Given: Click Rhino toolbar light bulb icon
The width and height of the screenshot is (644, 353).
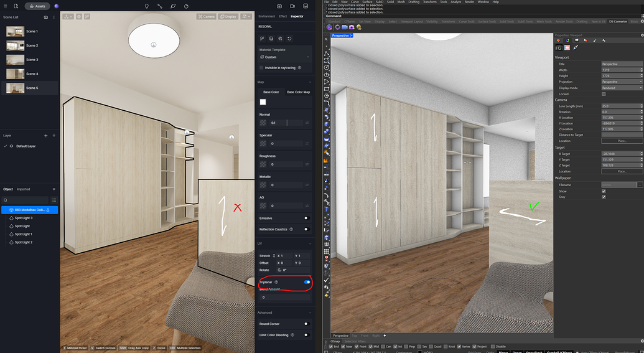Looking at the screenshot, I should (x=359, y=27).
